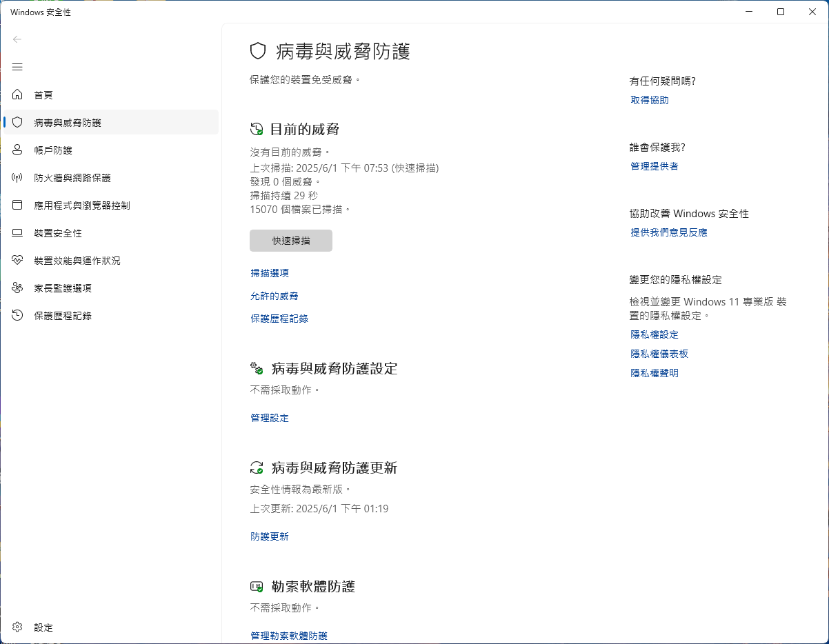Select 設定 at sidebar bottom
The width and height of the screenshot is (829, 644).
tap(110, 627)
